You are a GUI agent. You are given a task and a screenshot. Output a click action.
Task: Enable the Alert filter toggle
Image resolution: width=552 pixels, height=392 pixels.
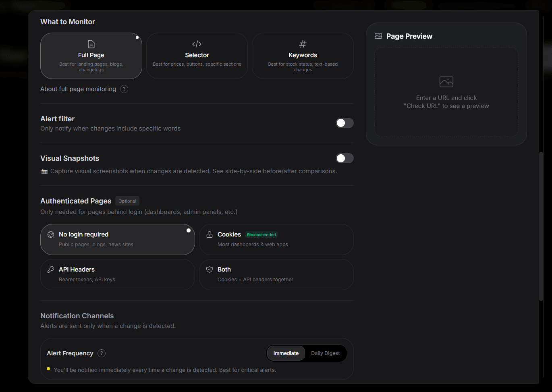pos(344,123)
